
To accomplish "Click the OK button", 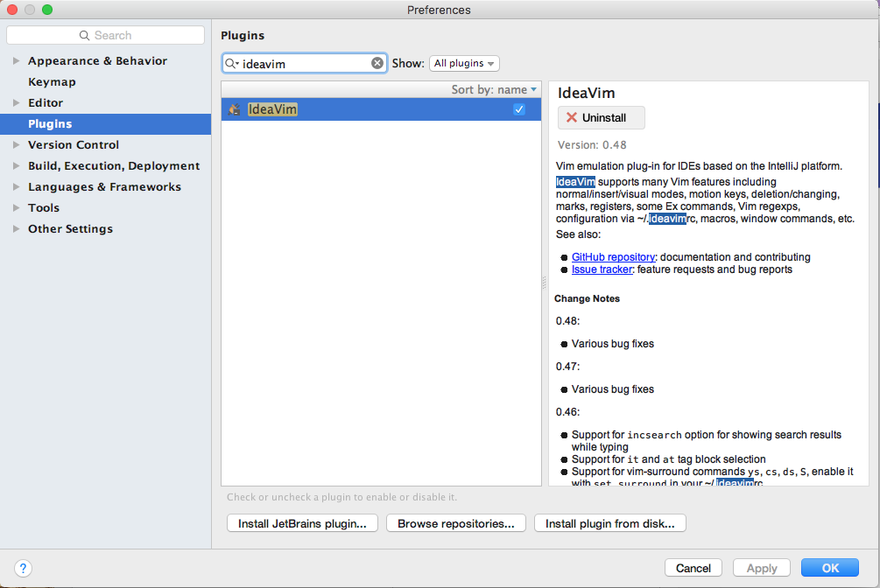I will click(830, 568).
